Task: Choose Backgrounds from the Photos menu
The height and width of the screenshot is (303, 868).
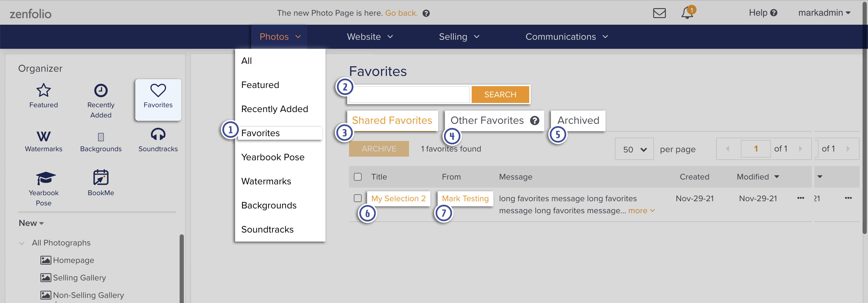Action: 269,205
